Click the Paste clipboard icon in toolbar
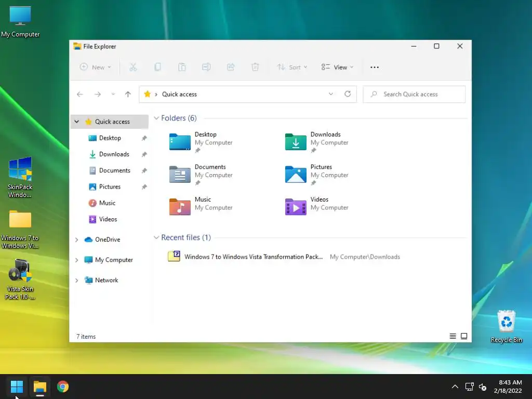 click(182, 67)
